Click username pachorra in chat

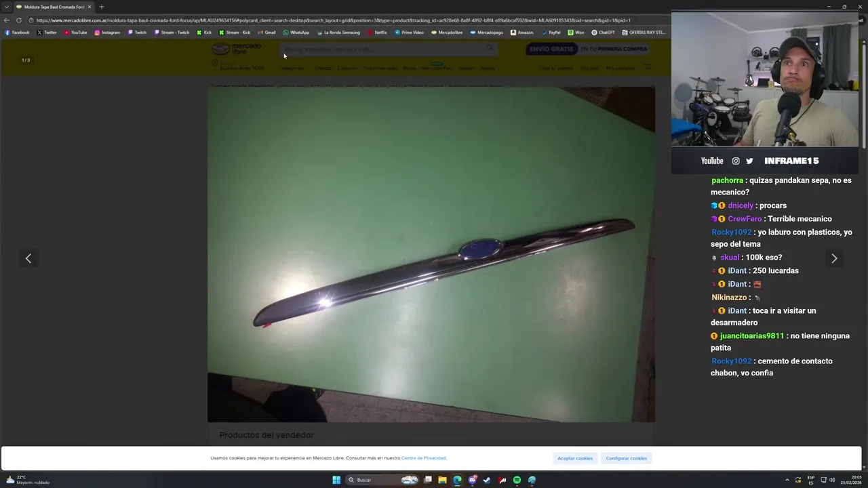tap(728, 180)
